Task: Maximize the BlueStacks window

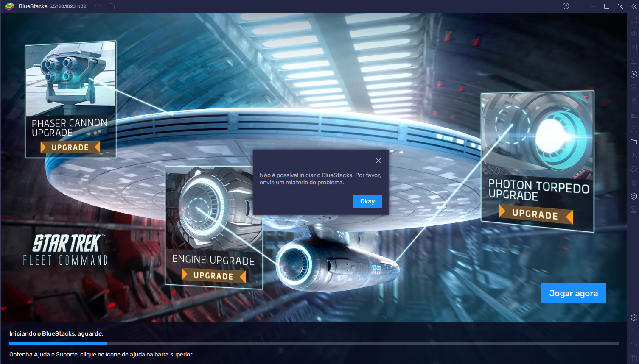Action: coord(607,6)
